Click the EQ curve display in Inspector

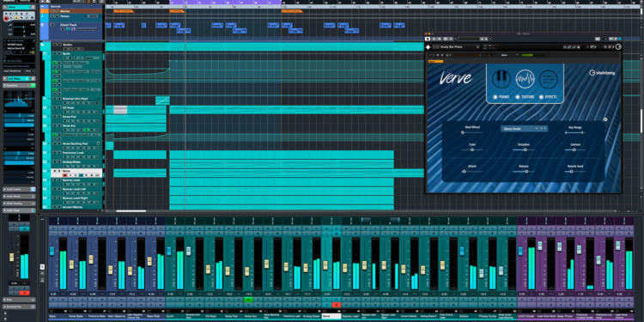(19, 100)
